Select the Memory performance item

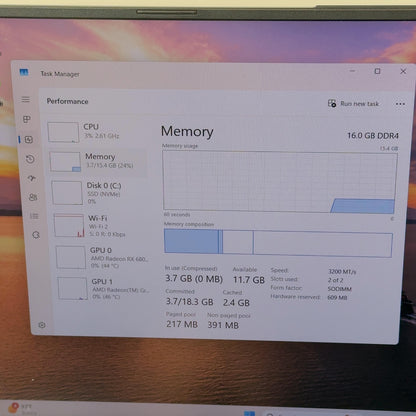tap(98, 162)
